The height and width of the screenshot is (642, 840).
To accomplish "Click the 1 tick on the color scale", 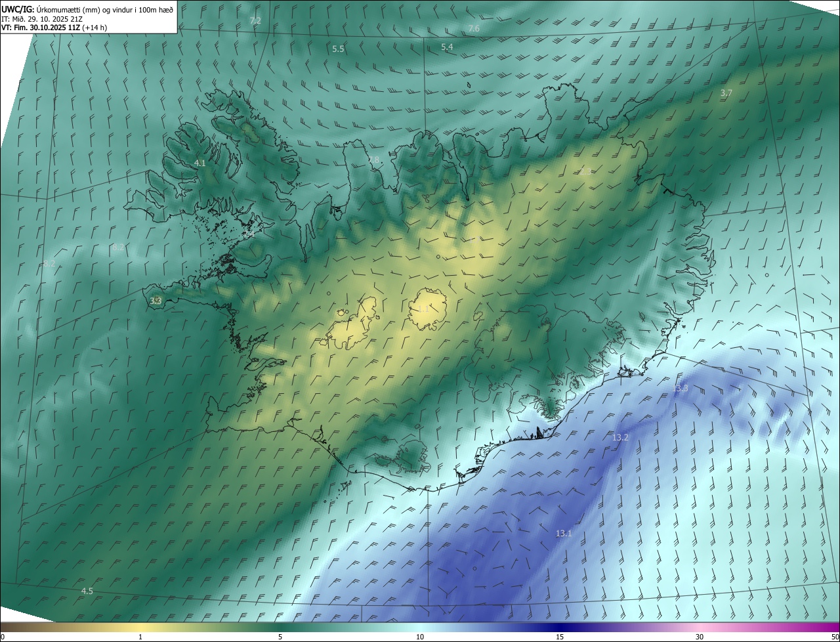I will [140, 637].
